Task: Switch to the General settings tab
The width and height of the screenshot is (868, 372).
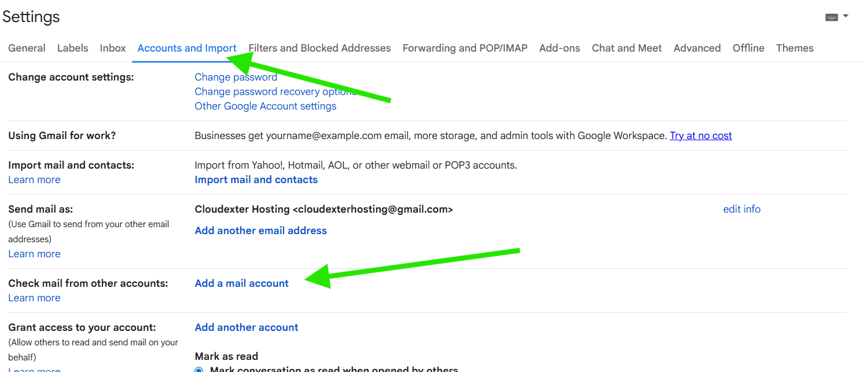Action: (x=27, y=48)
